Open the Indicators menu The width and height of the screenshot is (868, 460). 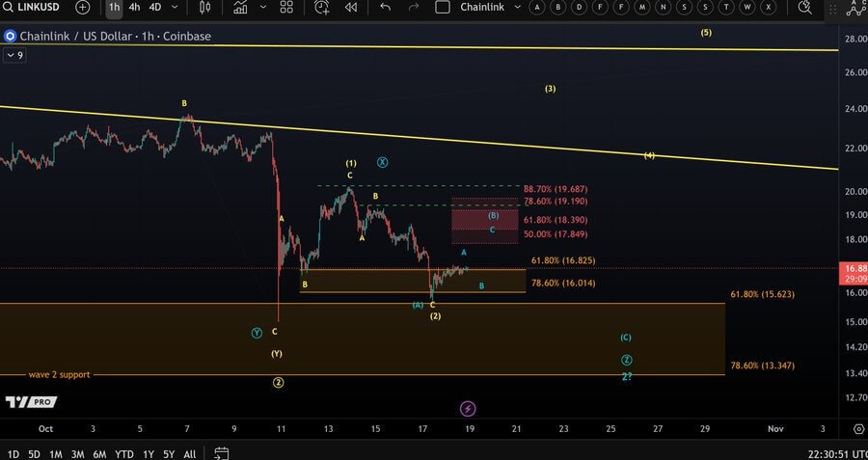pyautogui.click(x=239, y=8)
